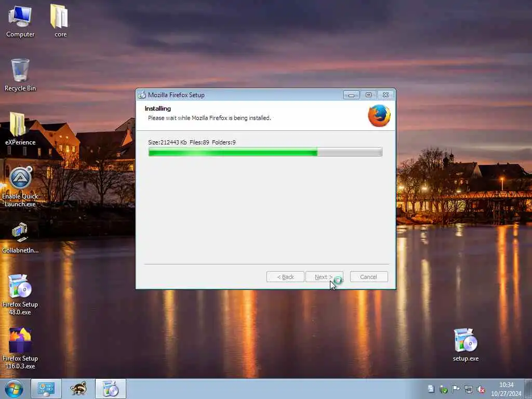The image size is (532, 399).
Task: Select Firefox Setup 48.0.exe icon
Action: tap(20, 295)
